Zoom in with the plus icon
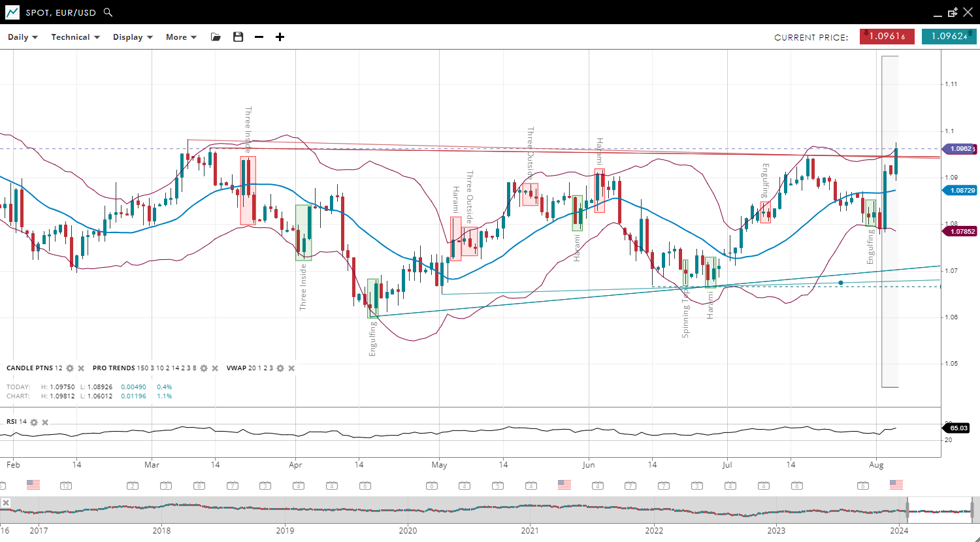The image size is (980, 542). 280,37
